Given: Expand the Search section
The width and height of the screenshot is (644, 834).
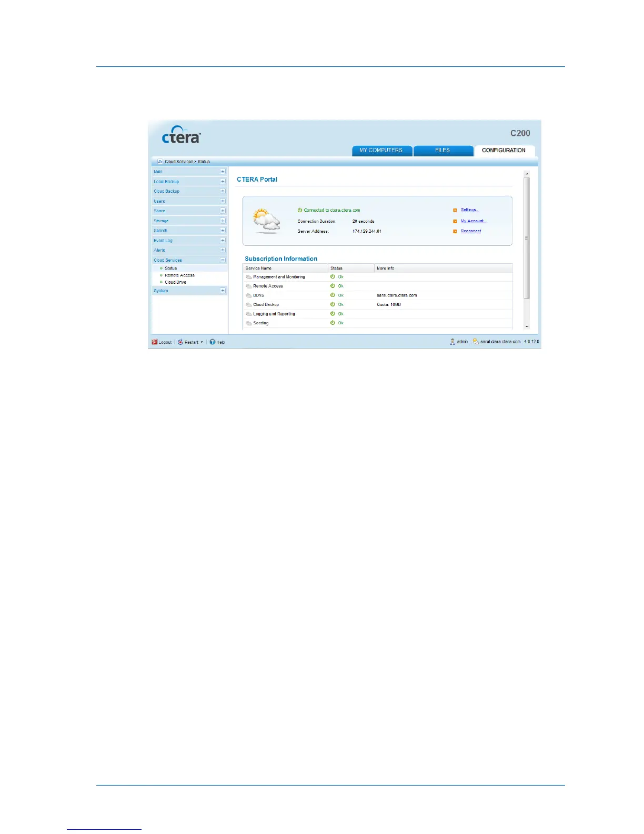Looking at the screenshot, I should pos(223,231).
